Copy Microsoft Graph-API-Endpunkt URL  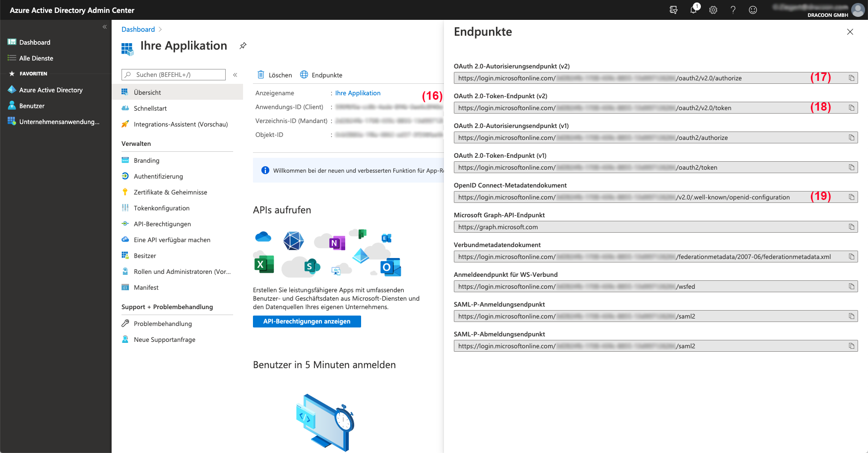click(x=851, y=227)
